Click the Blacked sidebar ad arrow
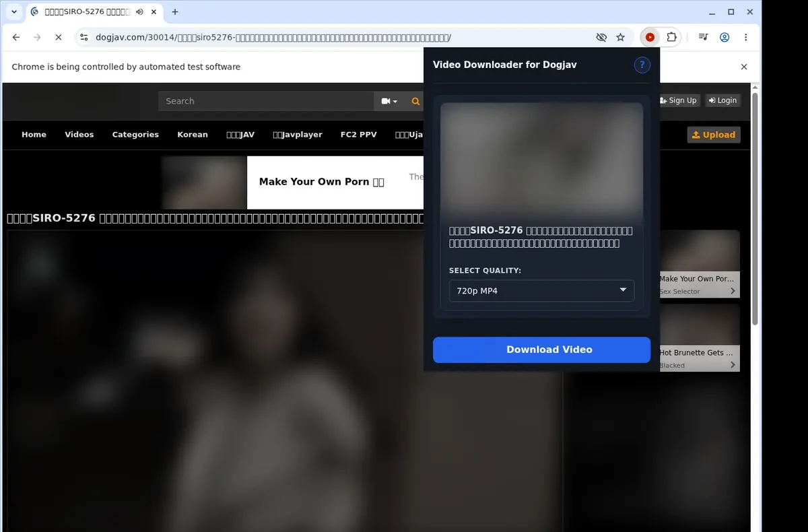The image size is (808, 532). pos(733,365)
